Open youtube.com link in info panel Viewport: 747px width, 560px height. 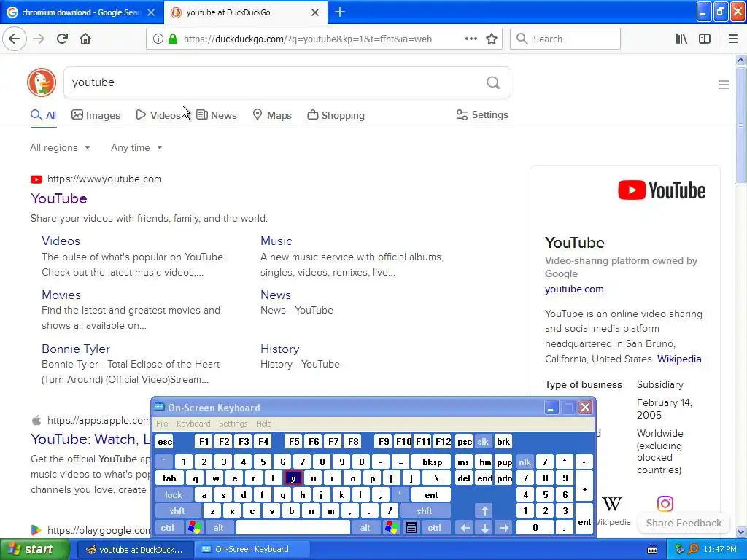pyautogui.click(x=574, y=289)
